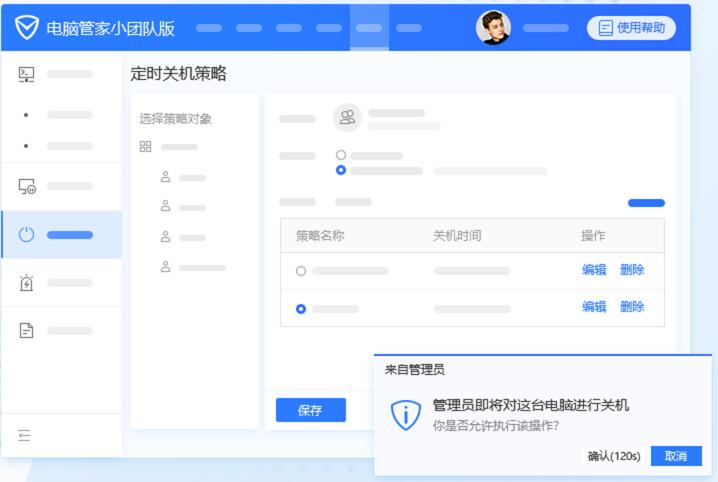The width and height of the screenshot is (718, 482).
Task: Click the user group avatar icon in the content panel
Action: (x=347, y=117)
